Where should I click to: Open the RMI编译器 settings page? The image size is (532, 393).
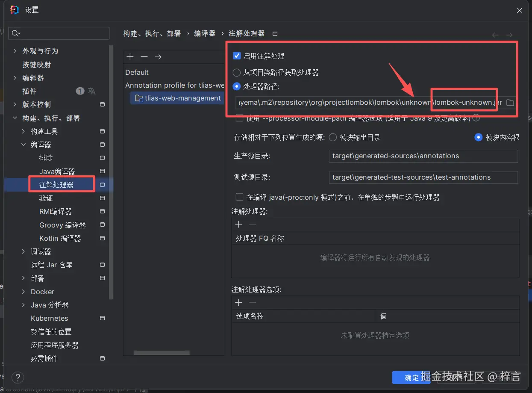coord(56,211)
